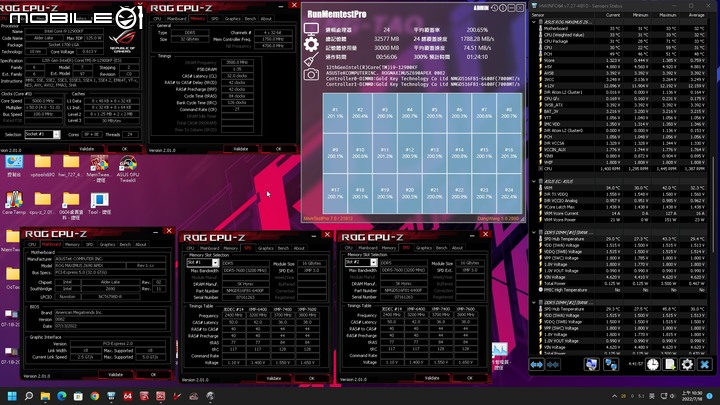
Task: Click the MemTweakIt desktop shortcut
Action: (x=99, y=168)
